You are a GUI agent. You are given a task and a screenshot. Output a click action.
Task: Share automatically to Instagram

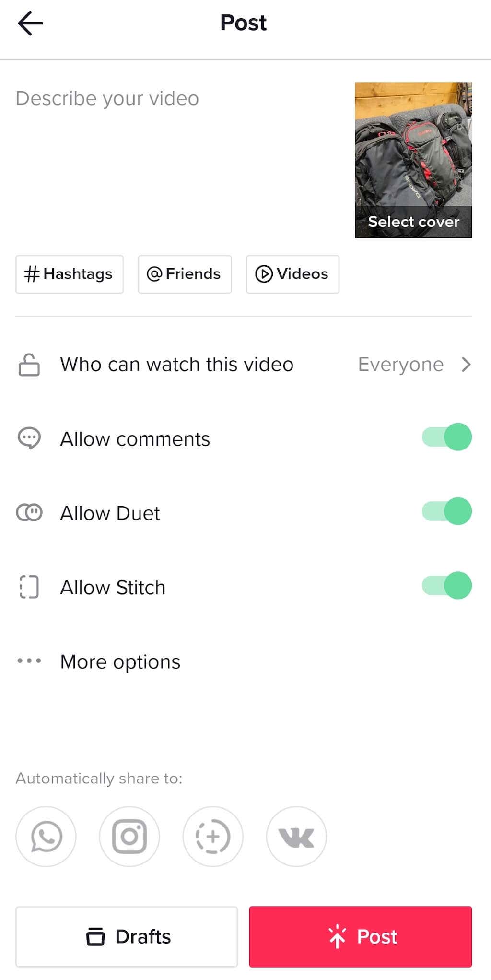pos(129,836)
